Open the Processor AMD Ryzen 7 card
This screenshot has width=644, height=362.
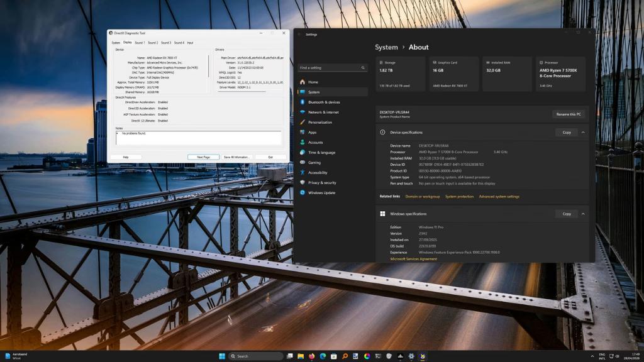coord(560,74)
